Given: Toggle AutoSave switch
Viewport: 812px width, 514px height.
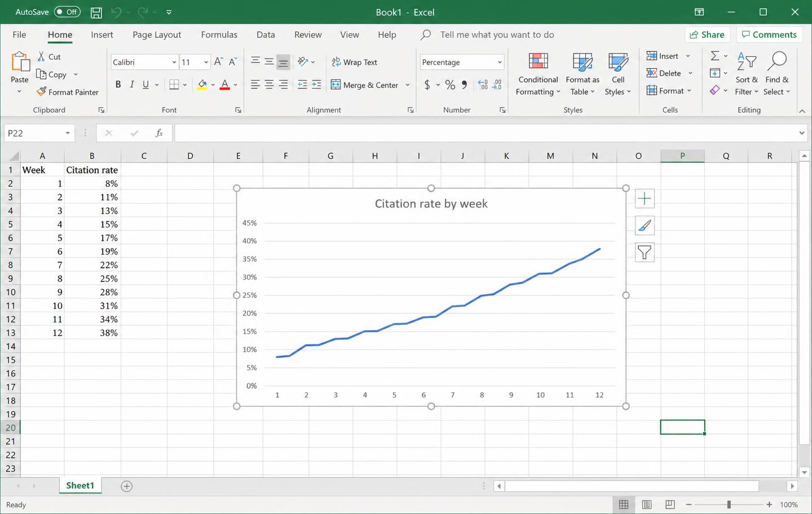Looking at the screenshot, I should tap(67, 12).
